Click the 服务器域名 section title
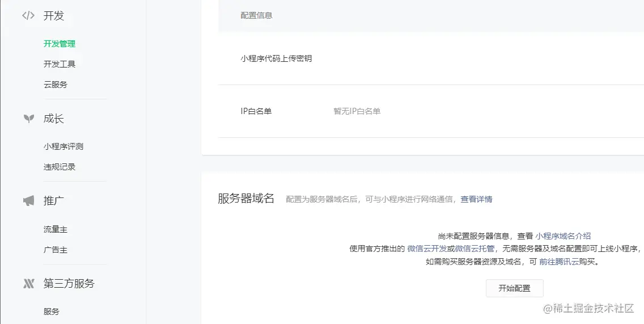The width and height of the screenshot is (644, 324). (246, 198)
